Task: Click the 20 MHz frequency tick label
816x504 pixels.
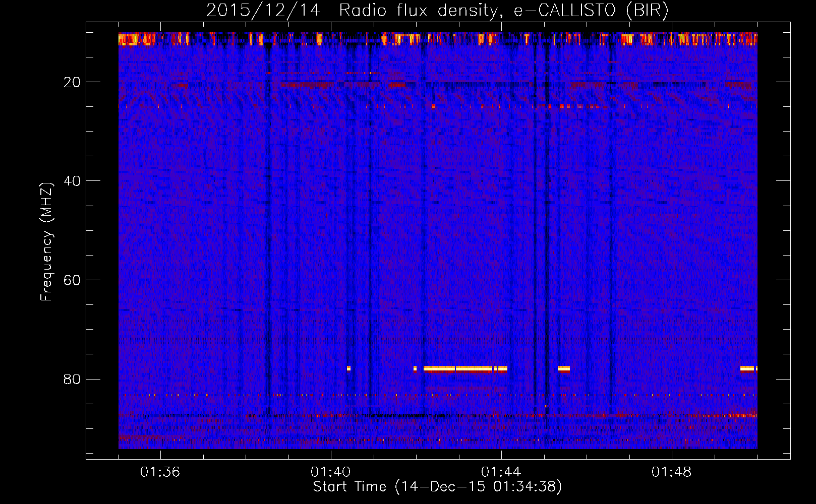Action: pyautogui.click(x=72, y=82)
